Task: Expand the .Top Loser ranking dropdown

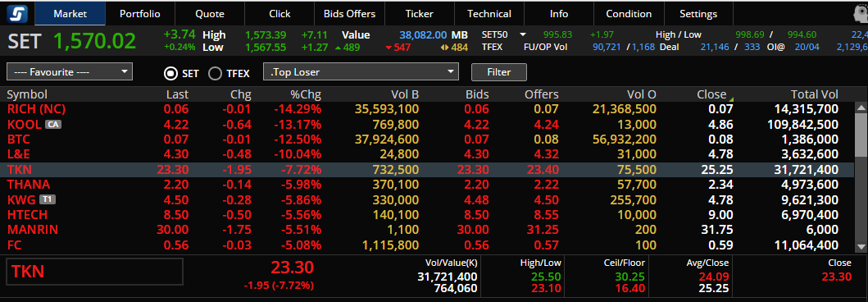Action: (x=361, y=72)
